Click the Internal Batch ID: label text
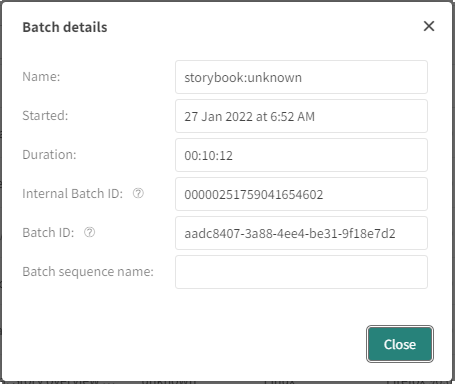Image resolution: width=455 pixels, height=384 pixels. point(73,194)
